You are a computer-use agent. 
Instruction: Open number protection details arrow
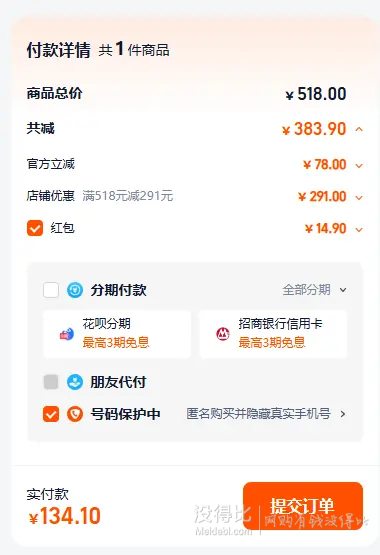(342, 414)
